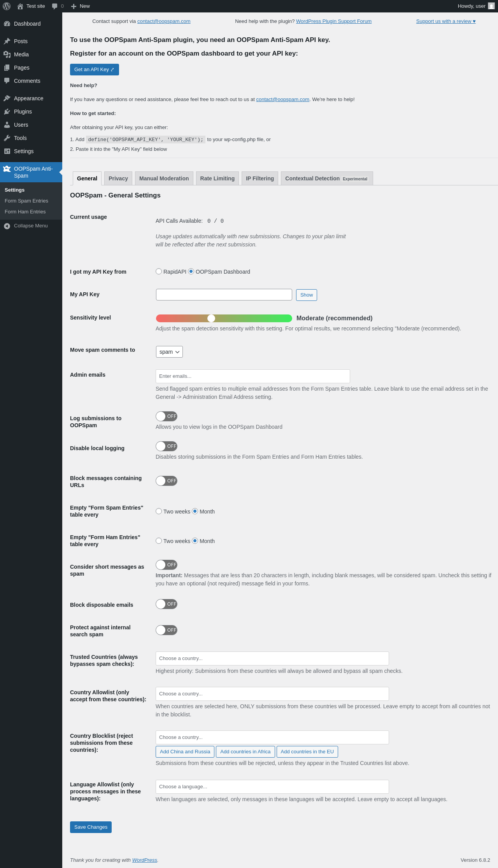Select Month for Form Ham Entries
Viewport: 498px width, 868px height.
tap(195, 541)
